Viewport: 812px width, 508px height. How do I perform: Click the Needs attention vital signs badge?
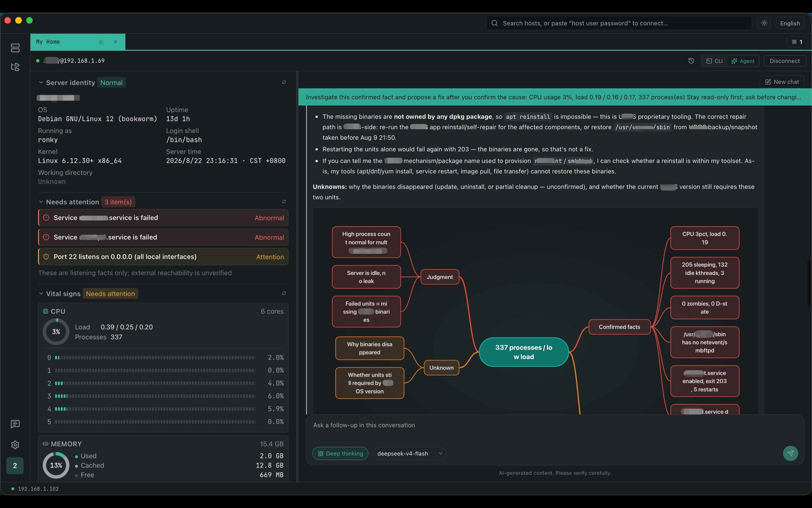111,294
